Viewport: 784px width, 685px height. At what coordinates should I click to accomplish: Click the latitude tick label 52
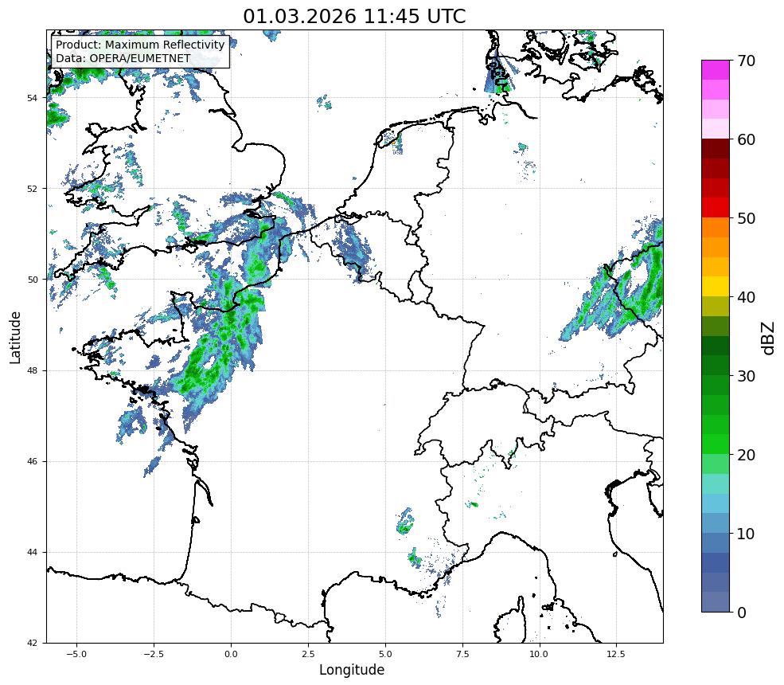[32, 189]
